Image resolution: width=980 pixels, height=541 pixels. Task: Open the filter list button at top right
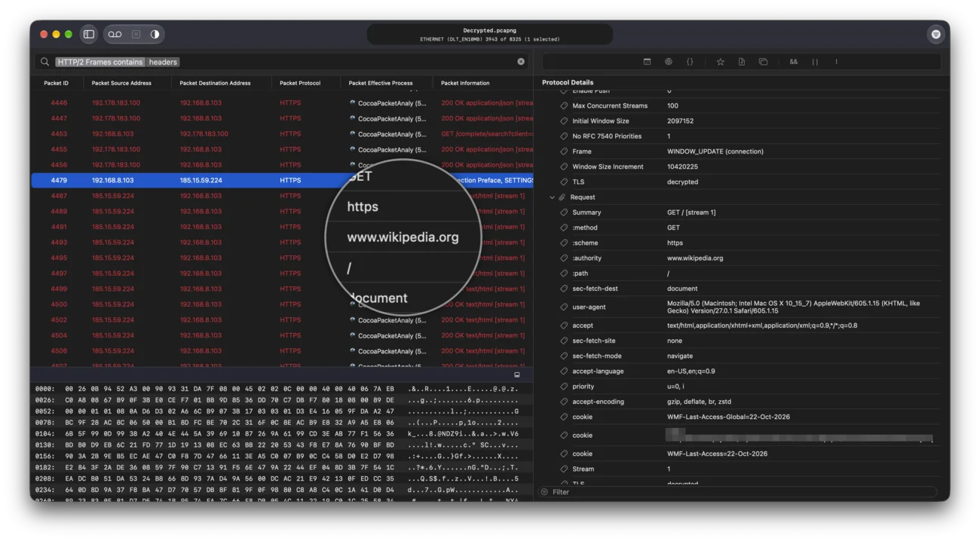[x=936, y=34]
